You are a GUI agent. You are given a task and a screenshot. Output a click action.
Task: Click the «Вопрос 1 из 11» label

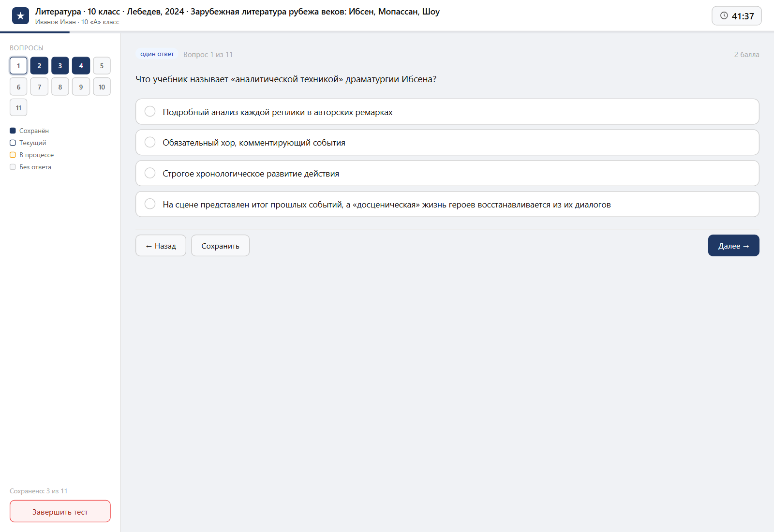208,55
